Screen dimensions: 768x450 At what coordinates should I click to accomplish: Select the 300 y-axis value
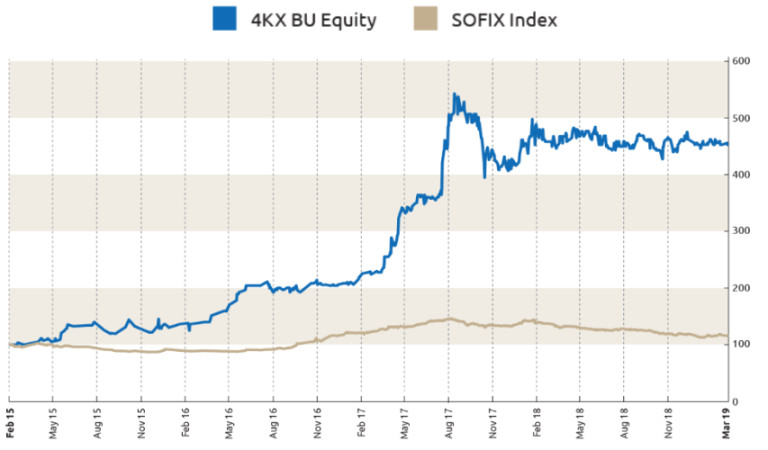click(741, 231)
